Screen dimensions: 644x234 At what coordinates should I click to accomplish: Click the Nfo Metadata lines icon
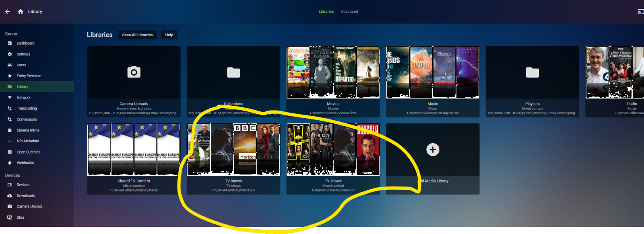[x=10, y=141]
